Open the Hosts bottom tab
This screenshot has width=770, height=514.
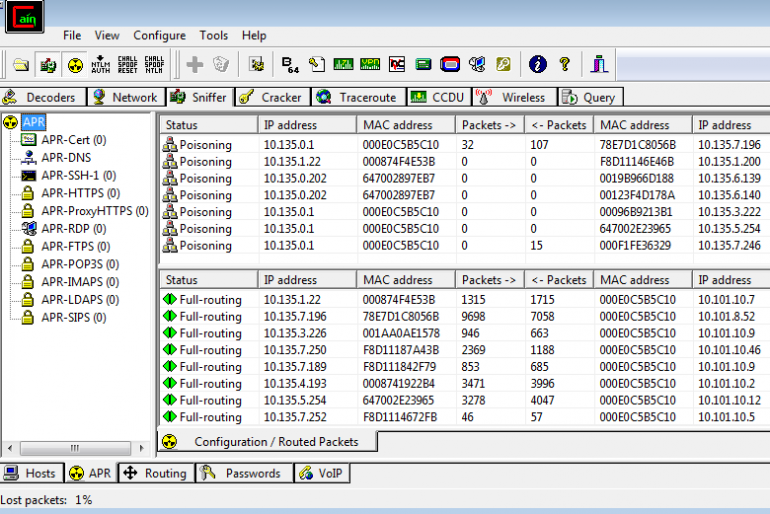(31, 473)
